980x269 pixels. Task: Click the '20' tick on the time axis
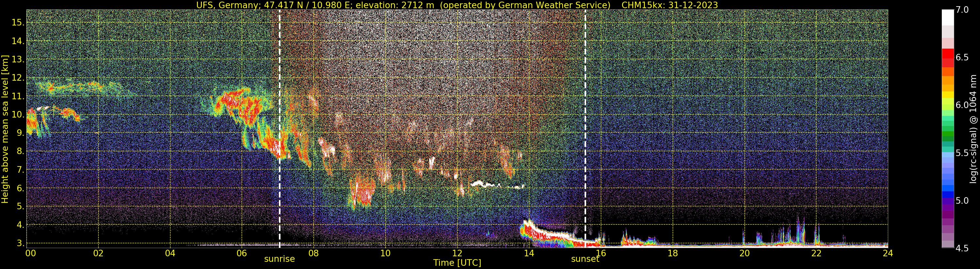tap(744, 253)
